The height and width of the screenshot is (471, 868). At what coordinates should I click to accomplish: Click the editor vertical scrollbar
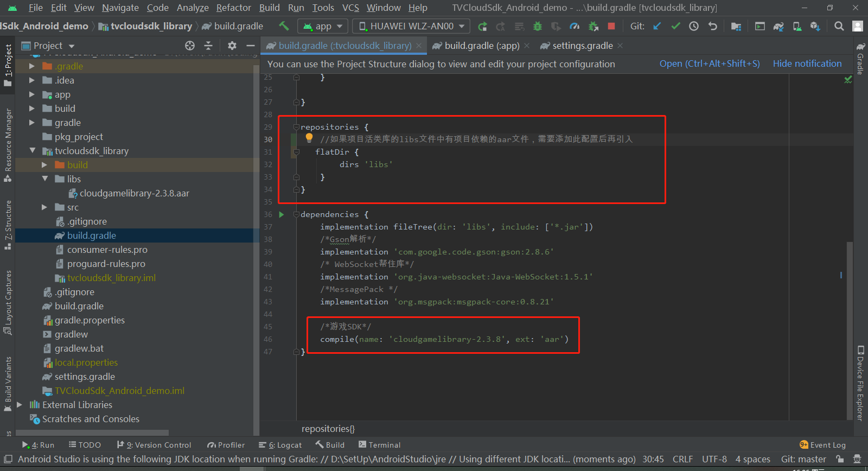click(x=850, y=331)
